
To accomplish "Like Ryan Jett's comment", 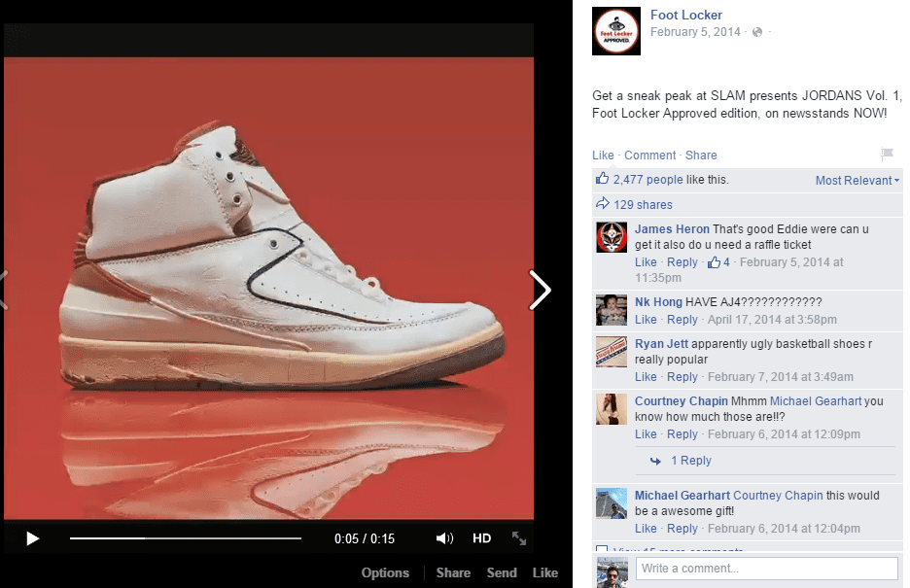I will click(646, 377).
